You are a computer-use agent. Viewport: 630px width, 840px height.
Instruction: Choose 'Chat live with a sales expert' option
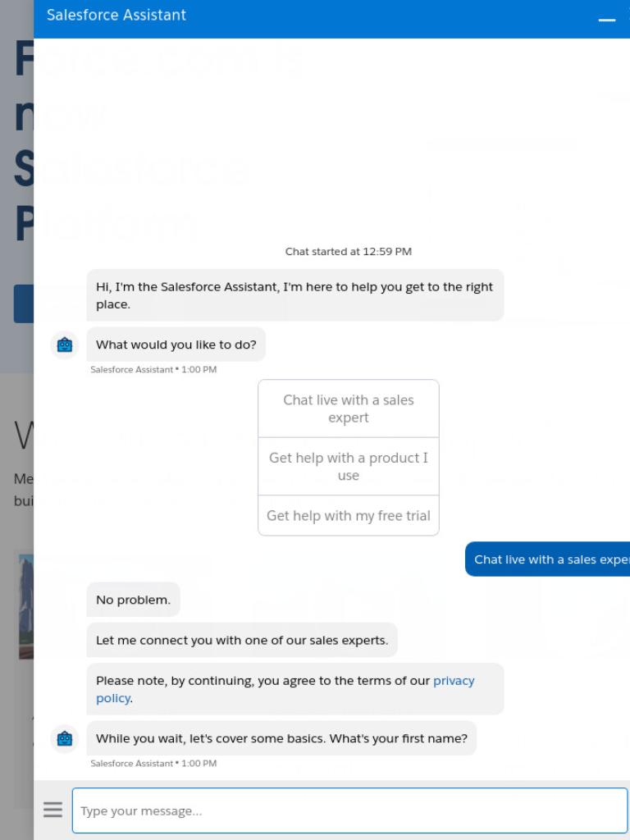(x=348, y=409)
